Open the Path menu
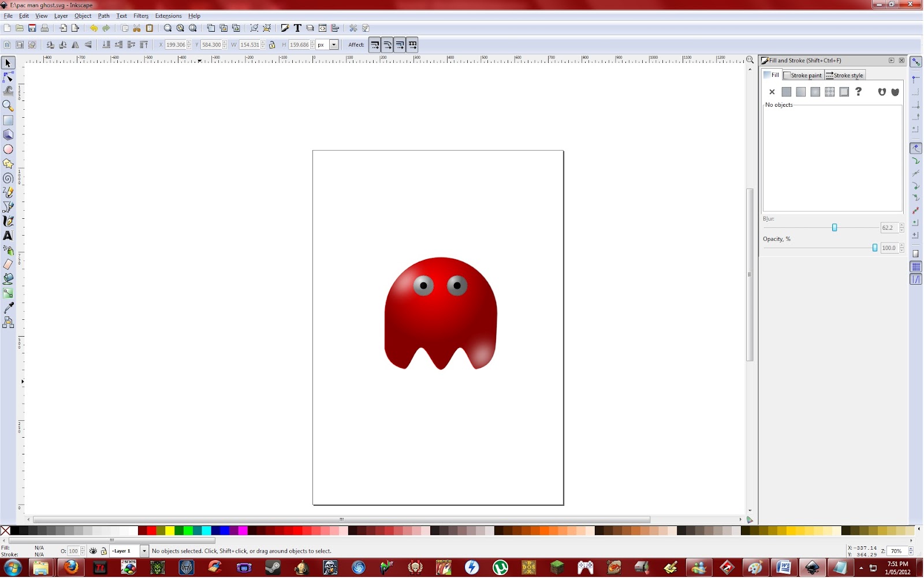This screenshot has width=924, height=578. 103,16
